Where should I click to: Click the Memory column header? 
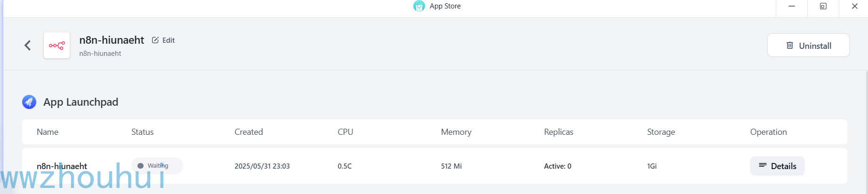(456, 132)
